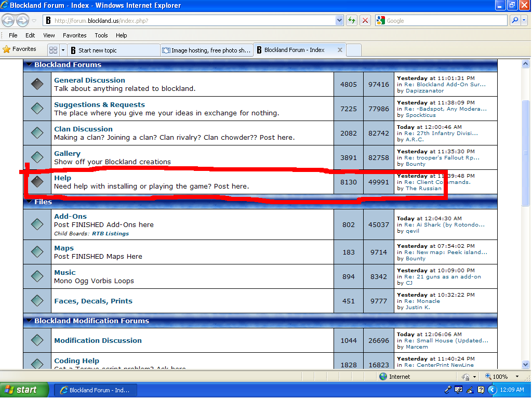Click the Clan Discussion board diamond icon

click(x=37, y=133)
